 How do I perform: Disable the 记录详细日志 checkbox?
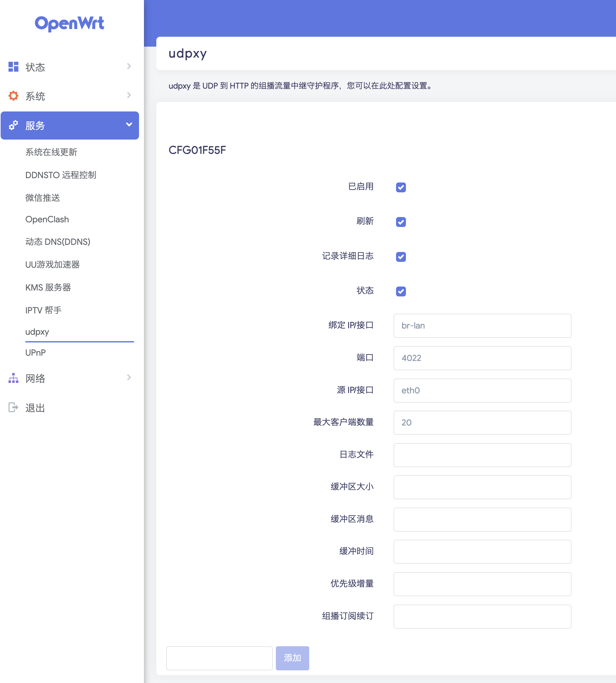click(401, 256)
